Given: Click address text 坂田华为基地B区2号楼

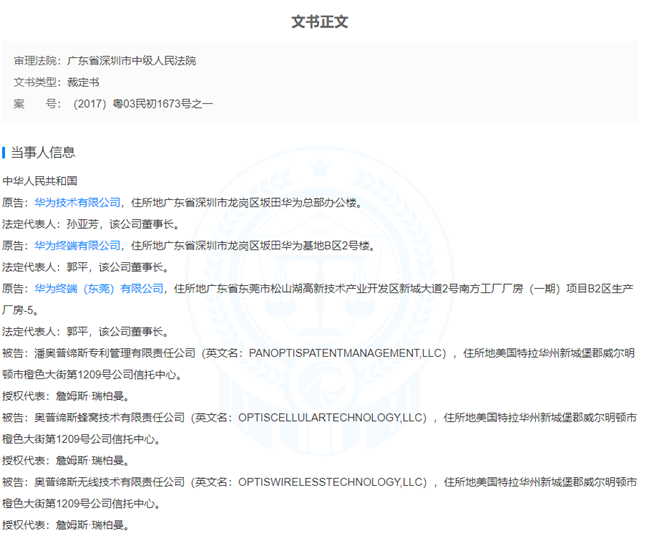Looking at the screenshot, I should (315, 245).
